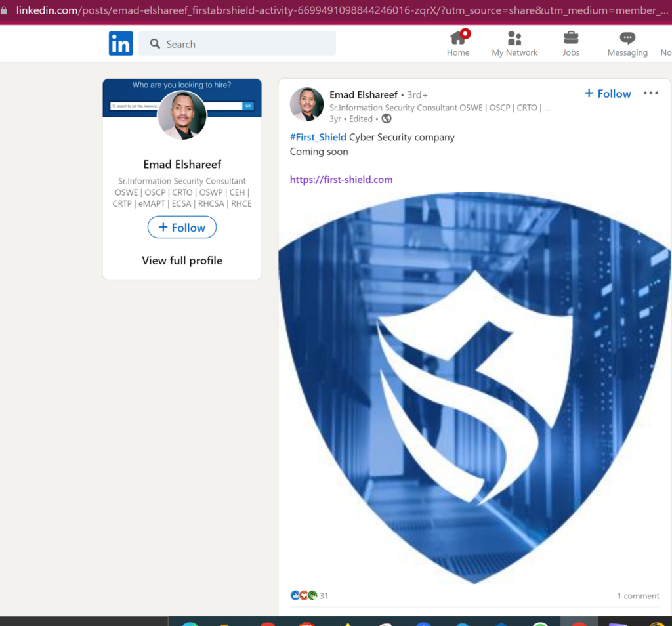Click the post author's profile photo
The image size is (672, 626).
pyautogui.click(x=307, y=104)
